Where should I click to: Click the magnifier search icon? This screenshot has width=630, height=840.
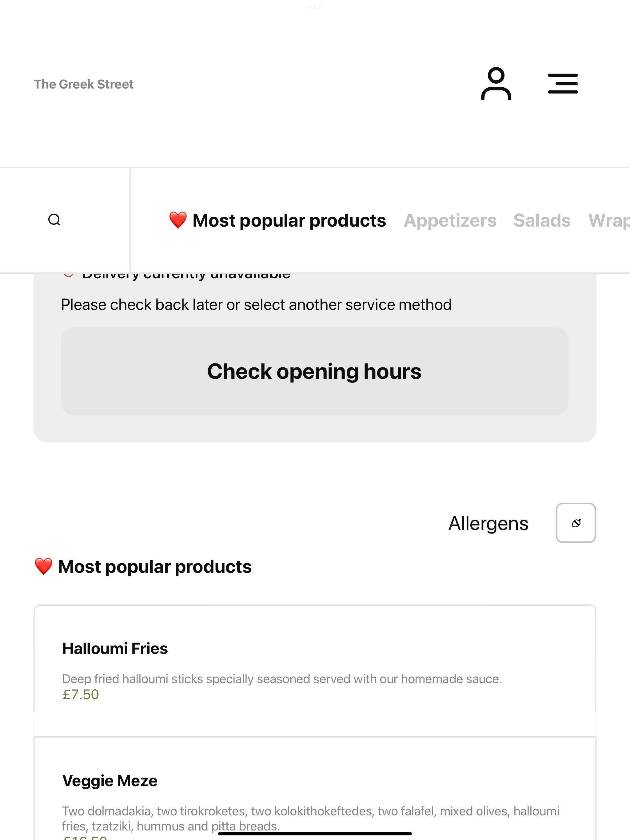54,220
